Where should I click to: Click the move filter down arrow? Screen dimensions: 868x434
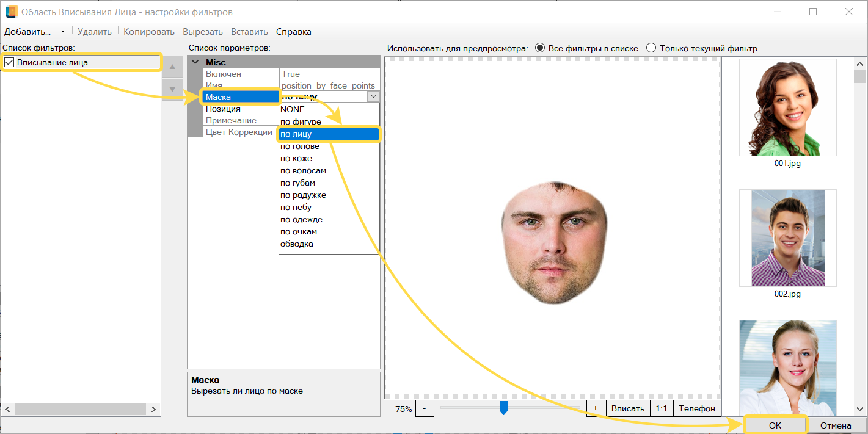[172, 89]
